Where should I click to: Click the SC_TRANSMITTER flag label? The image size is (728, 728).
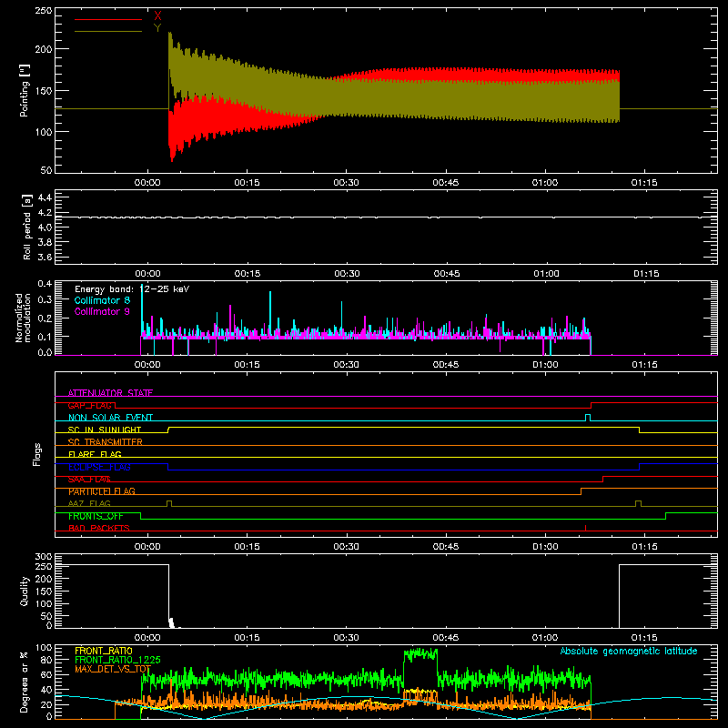(x=106, y=442)
